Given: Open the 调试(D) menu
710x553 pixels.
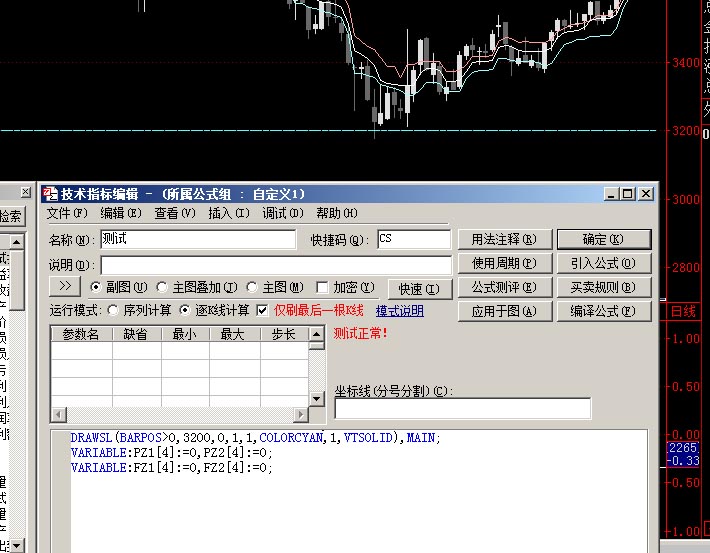Looking at the screenshot, I should point(283,213).
